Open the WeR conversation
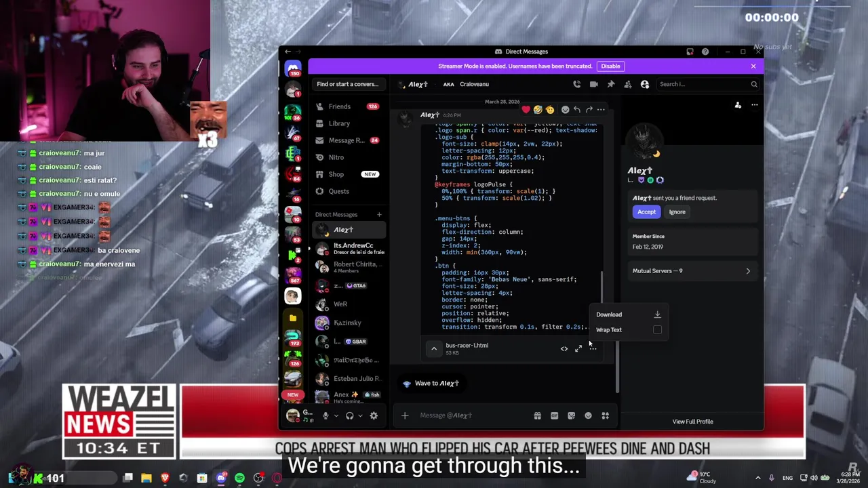The image size is (868, 488). (x=349, y=304)
